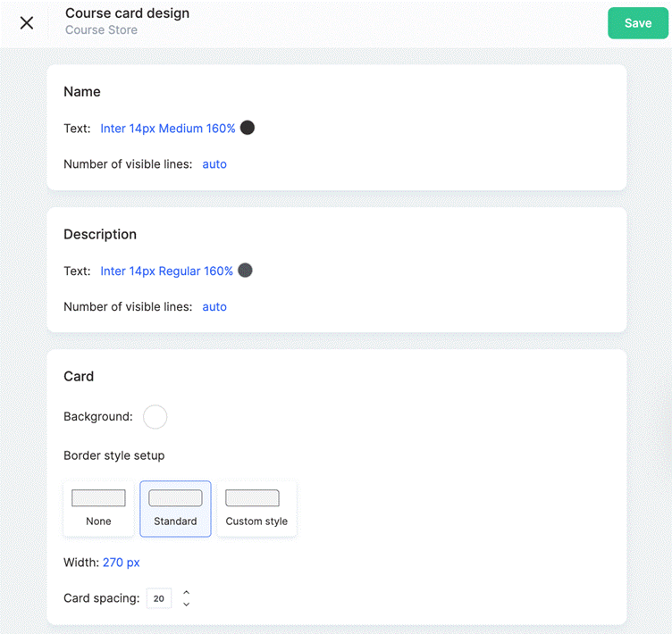Select the None border style
This screenshot has width=672, height=634.
(x=98, y=508)
